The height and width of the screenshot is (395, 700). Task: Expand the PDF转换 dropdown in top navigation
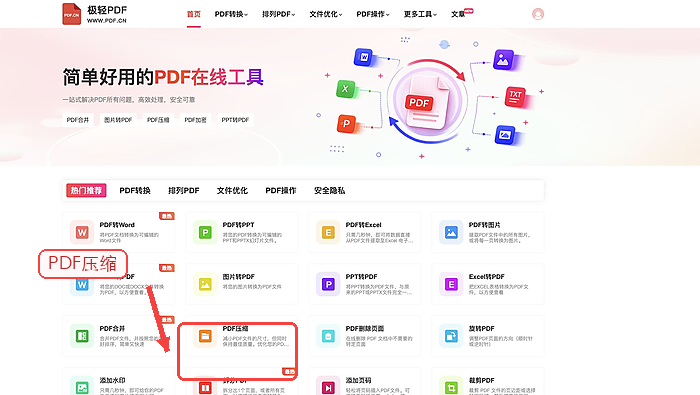(231, 14)
